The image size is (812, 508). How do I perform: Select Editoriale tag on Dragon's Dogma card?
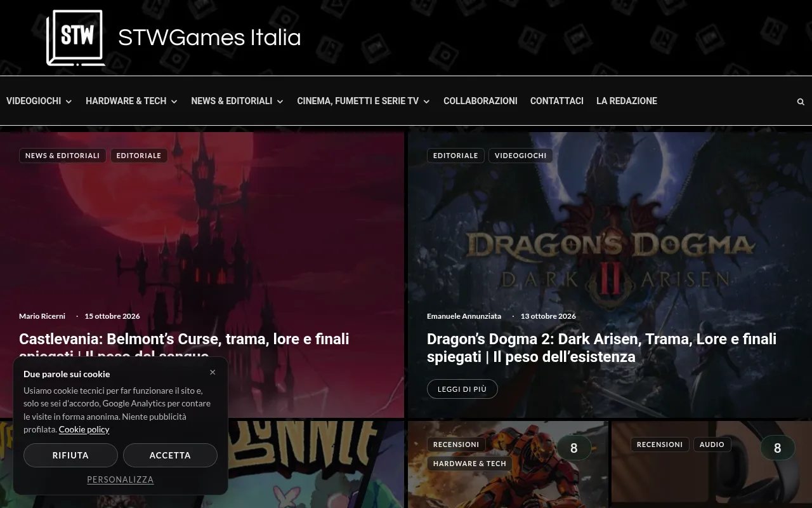[455, 156]
